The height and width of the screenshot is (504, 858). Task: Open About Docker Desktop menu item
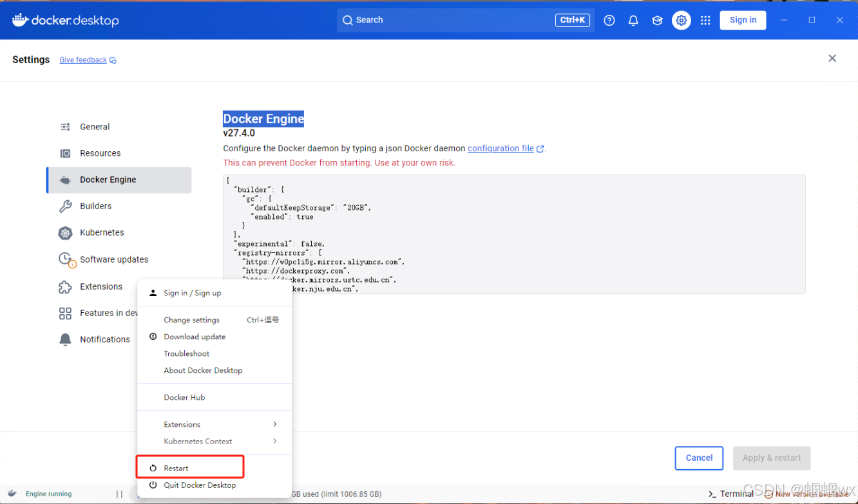click(x=214, y=370)
